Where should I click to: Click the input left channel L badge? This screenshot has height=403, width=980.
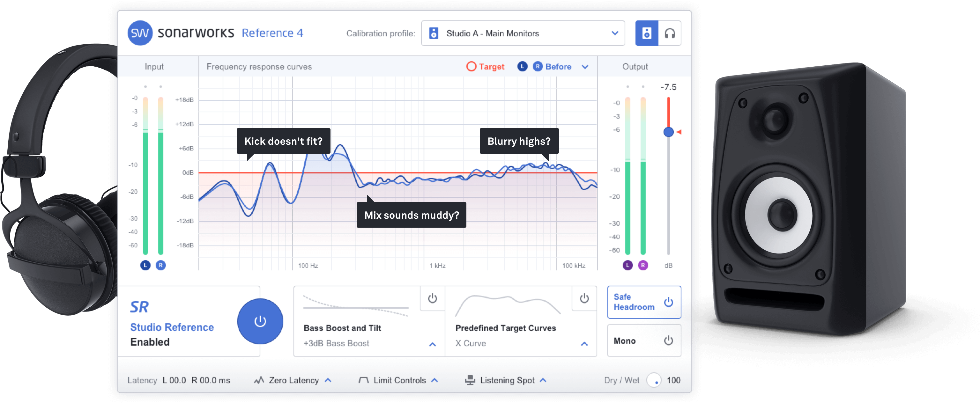[x=145, y=265]
